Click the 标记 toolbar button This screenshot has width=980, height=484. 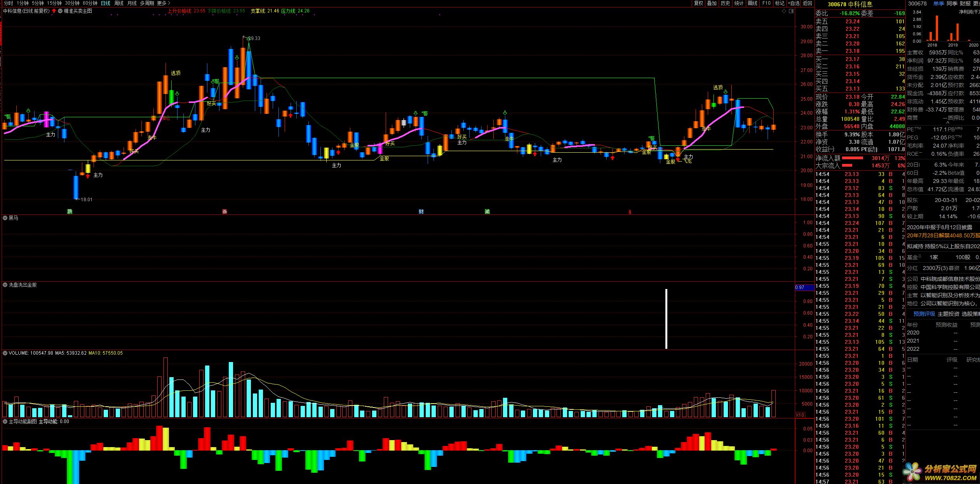pyautogui.click(x=780, y=3)
